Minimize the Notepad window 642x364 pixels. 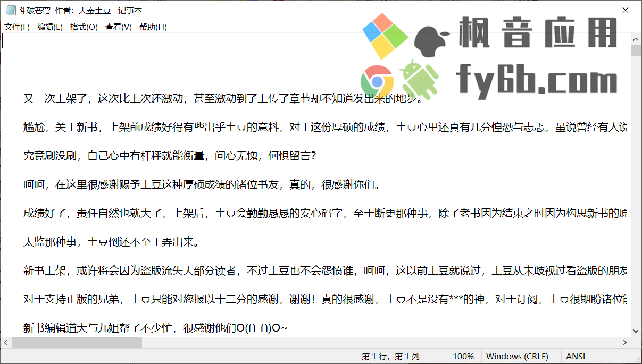(563, 10)
